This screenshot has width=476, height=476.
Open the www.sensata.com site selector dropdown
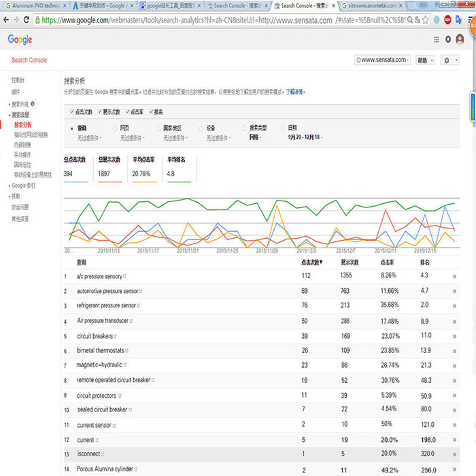click(382, 60)
